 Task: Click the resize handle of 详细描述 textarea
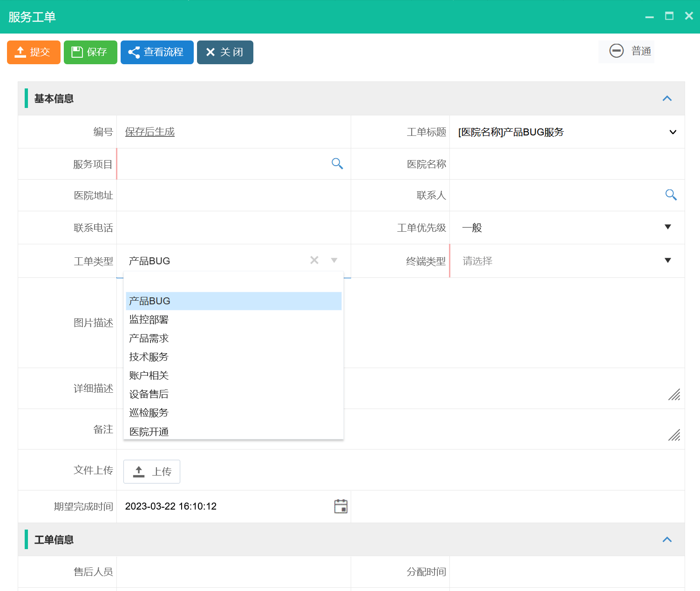coord(674,394)
